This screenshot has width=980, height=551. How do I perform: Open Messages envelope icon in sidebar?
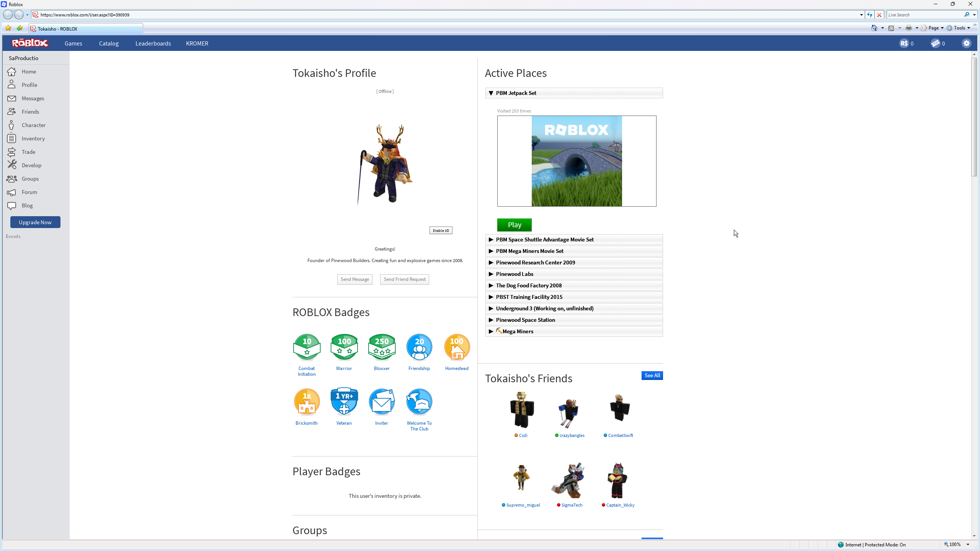click(x=12, y=98)
